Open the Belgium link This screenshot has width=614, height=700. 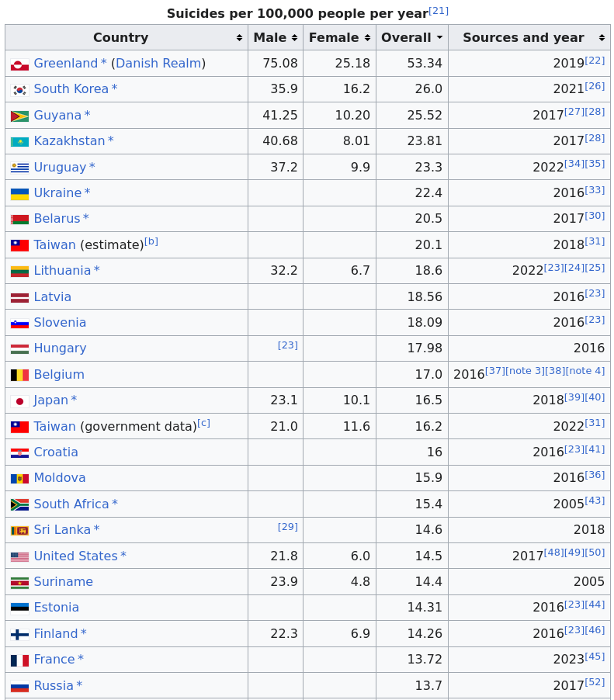tap(59, 375)
